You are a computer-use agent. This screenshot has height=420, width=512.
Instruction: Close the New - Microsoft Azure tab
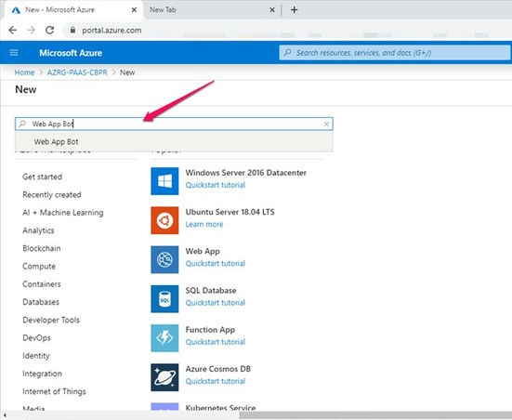point(134,10)
